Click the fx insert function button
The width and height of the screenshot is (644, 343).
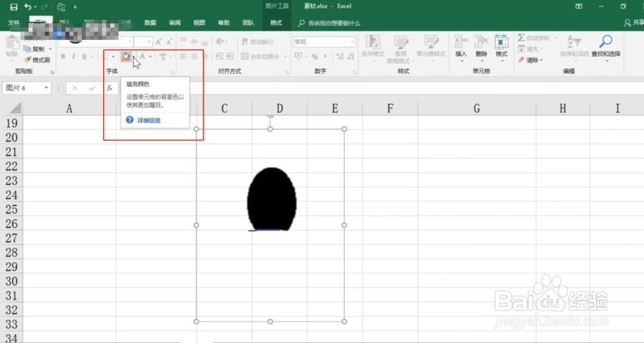[x=109, y=88]
